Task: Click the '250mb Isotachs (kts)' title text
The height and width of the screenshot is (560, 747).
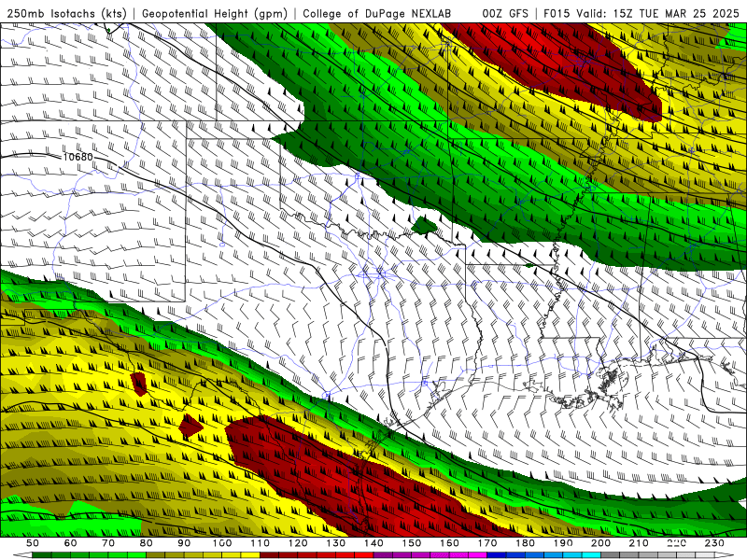Action: (x=66, y=14)
